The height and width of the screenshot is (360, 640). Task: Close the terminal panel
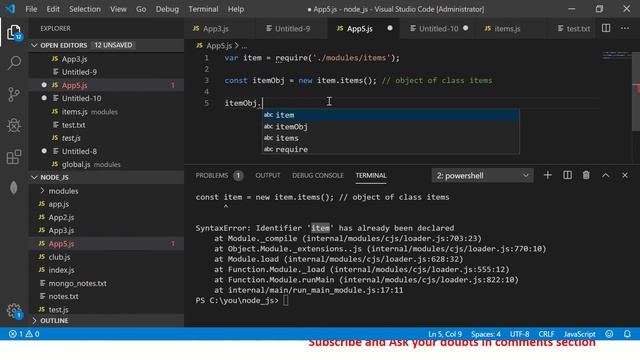[x=624, y=175]
